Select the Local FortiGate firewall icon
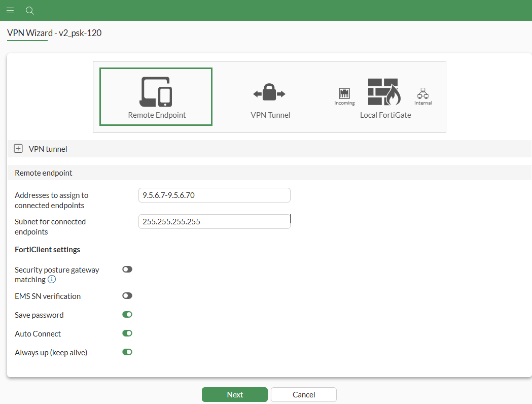 click(383, 92)
